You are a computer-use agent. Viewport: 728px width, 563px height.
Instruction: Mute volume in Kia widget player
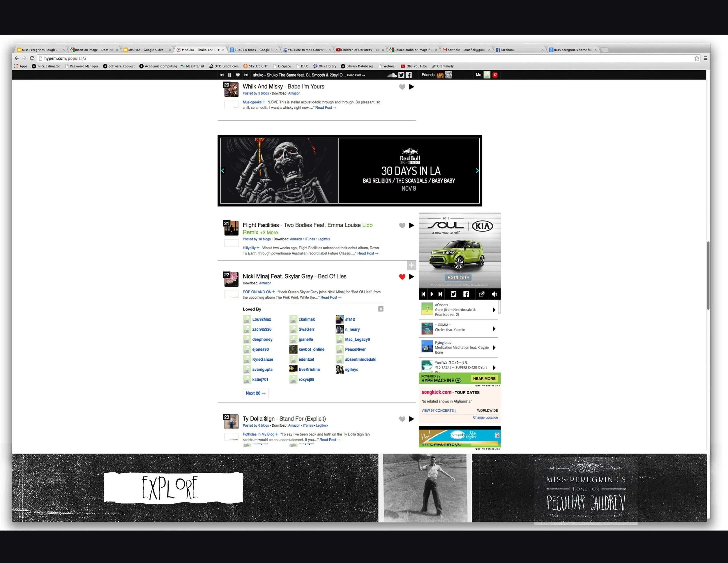494,294
